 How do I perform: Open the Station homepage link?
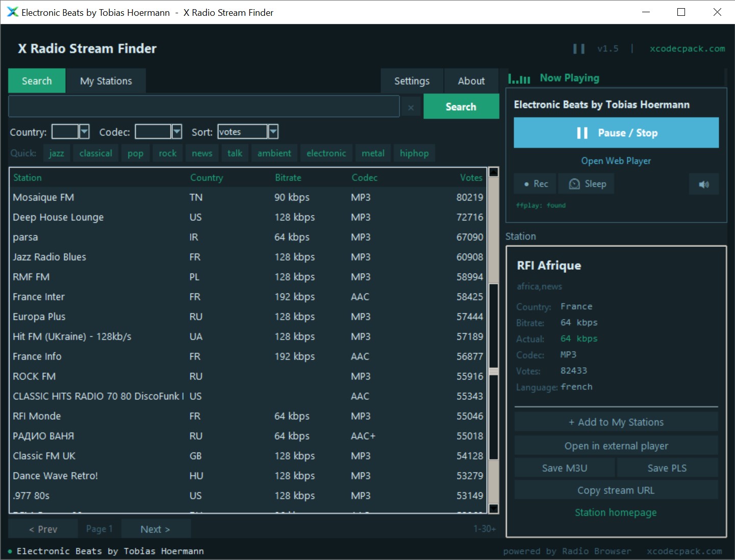(x=616, y=513)
